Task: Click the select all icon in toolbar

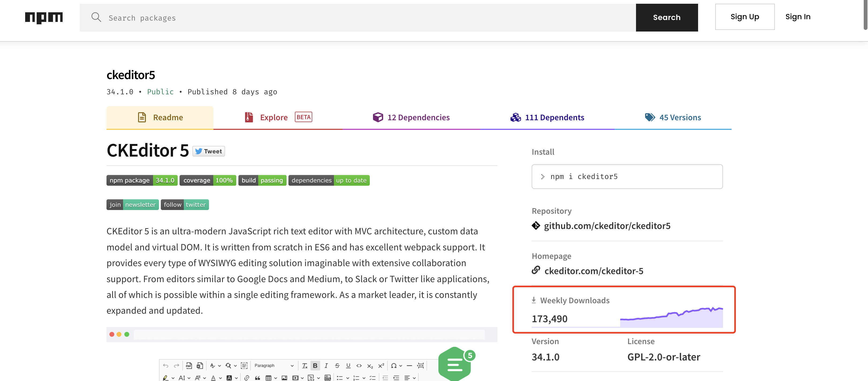Action: tap(244, 366)
